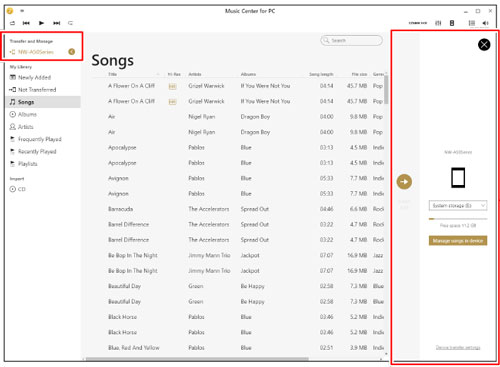Click the device icon in the top toolbar
This screenshot has height=367, width=500.
pos(452,23)
